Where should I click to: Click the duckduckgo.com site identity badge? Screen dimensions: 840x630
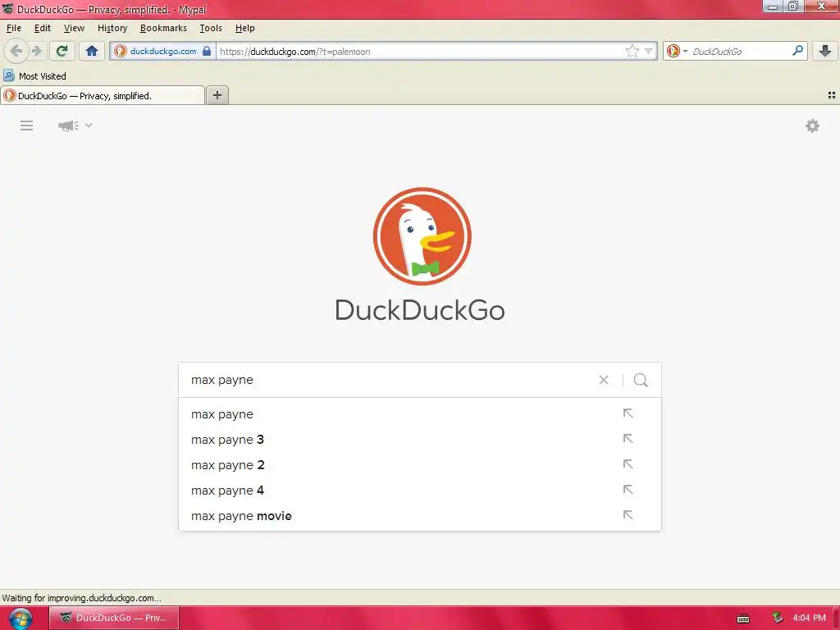pos(163,51)
